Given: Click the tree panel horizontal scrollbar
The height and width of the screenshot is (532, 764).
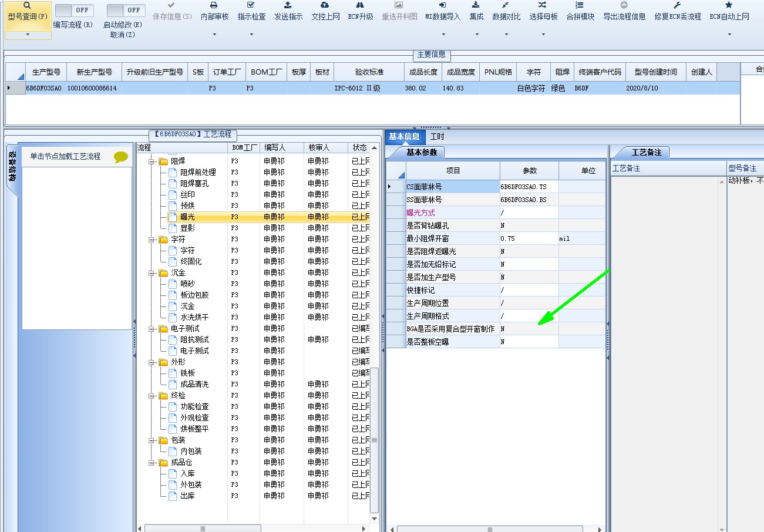Looking at the screenshot, I should point(203,528).
